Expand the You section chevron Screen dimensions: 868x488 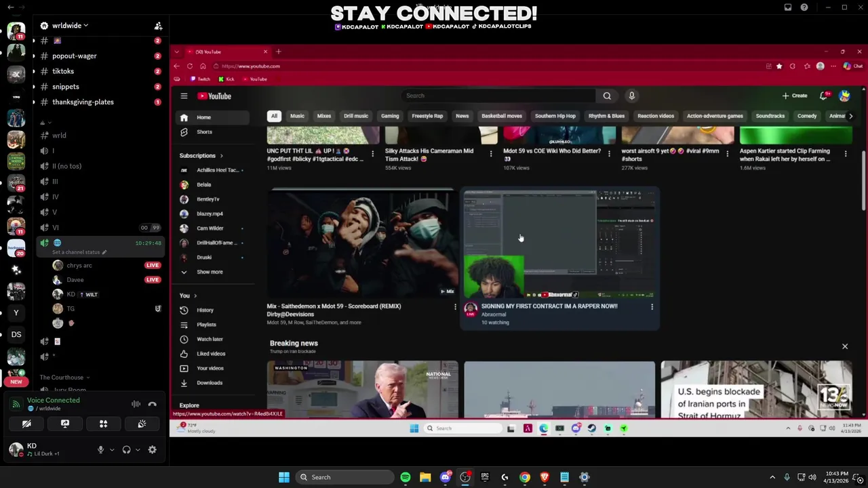point(195,296)
